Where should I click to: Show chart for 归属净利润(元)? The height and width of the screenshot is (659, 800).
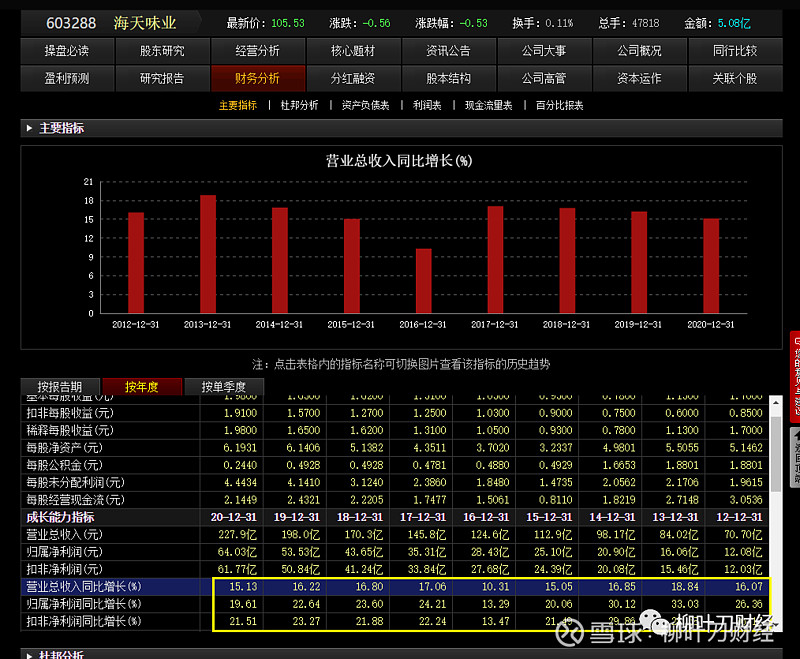point(64,552)
